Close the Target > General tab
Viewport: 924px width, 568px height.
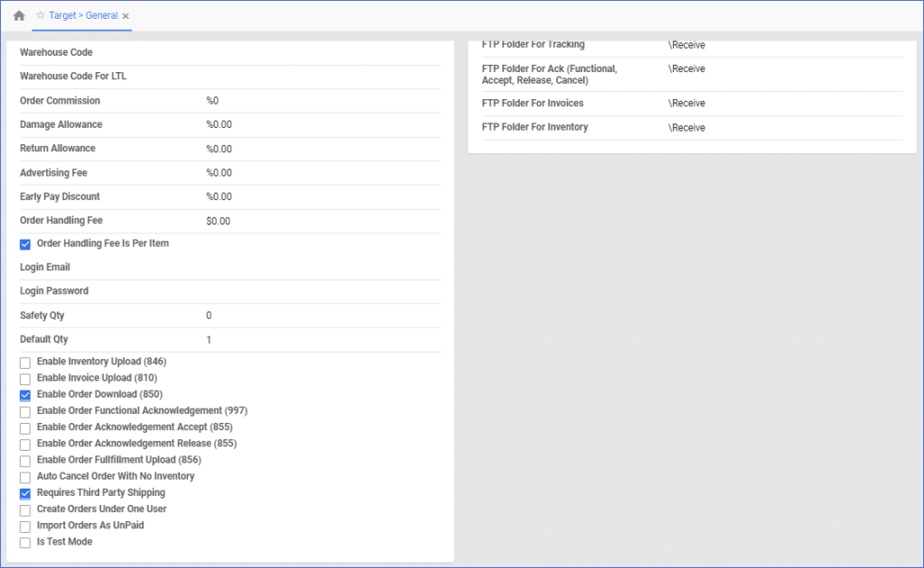[x=125, y=15]
